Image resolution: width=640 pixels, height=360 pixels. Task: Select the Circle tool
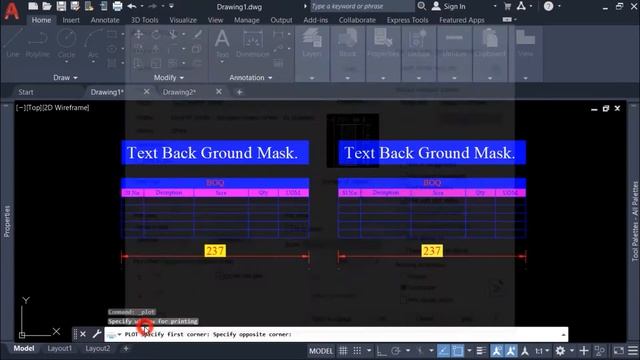tap(66, 43)
